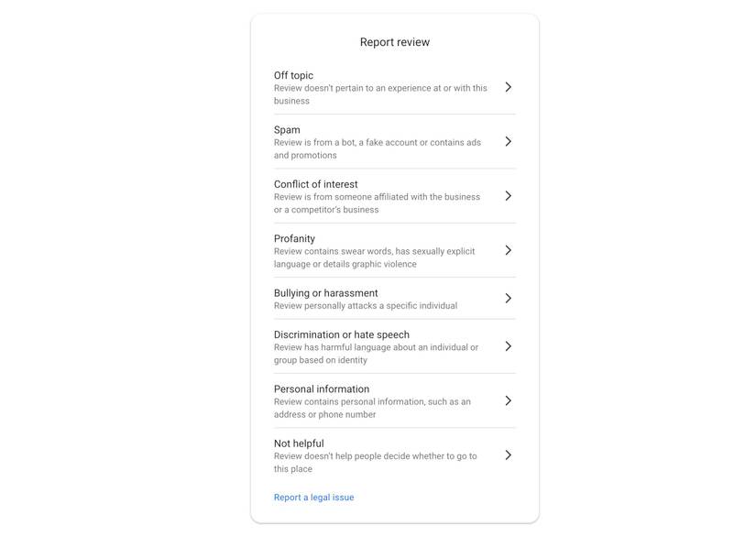Image resolution: width=756 pixels, height=547 pixels.
Task: Expand the Profanity report option
Action: point(385,249)
